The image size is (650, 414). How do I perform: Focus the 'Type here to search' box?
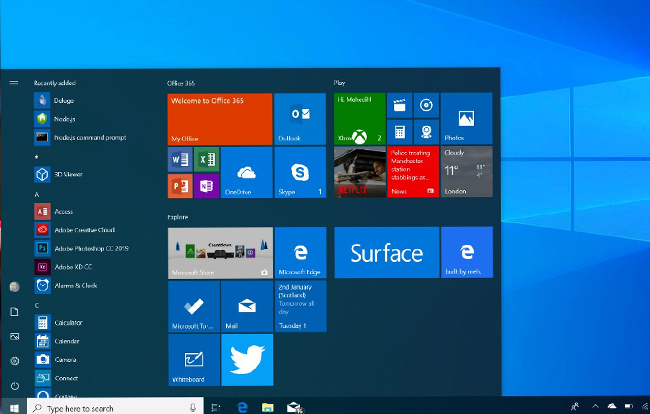pos(115,408)
